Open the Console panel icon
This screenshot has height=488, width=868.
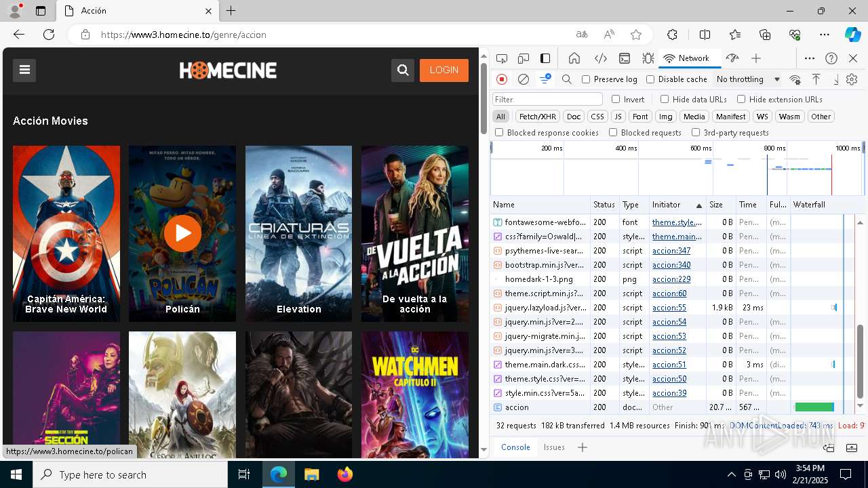tap(625, 58)
